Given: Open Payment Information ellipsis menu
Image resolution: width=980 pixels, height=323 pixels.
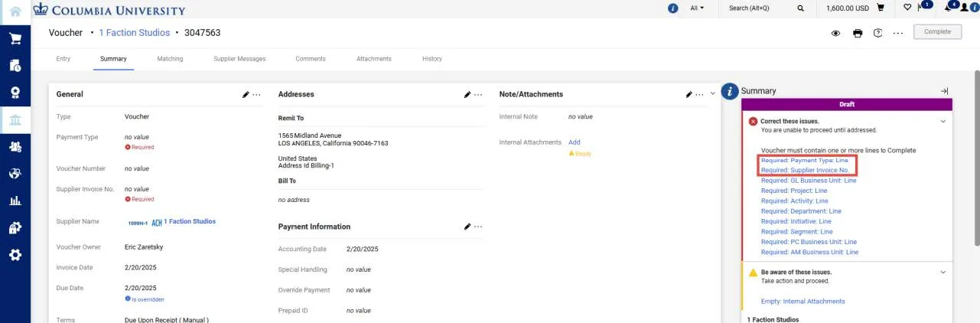Looking at the screenshot, I should pyautogui.click(x=478, y=227).
